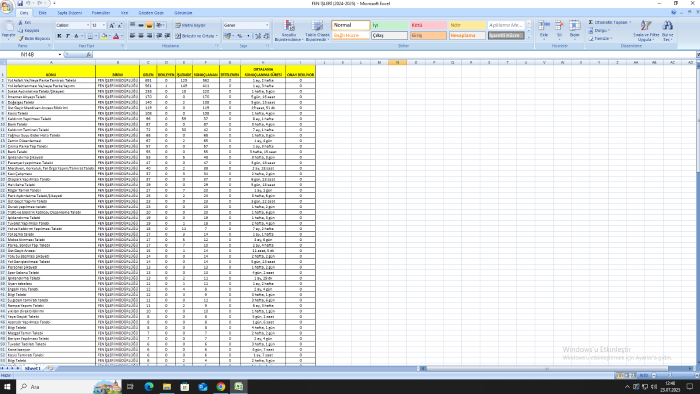Save the workbook from Quick Access toolbar
Viewport: 700px width, 394px height.
tap(20, 3)
